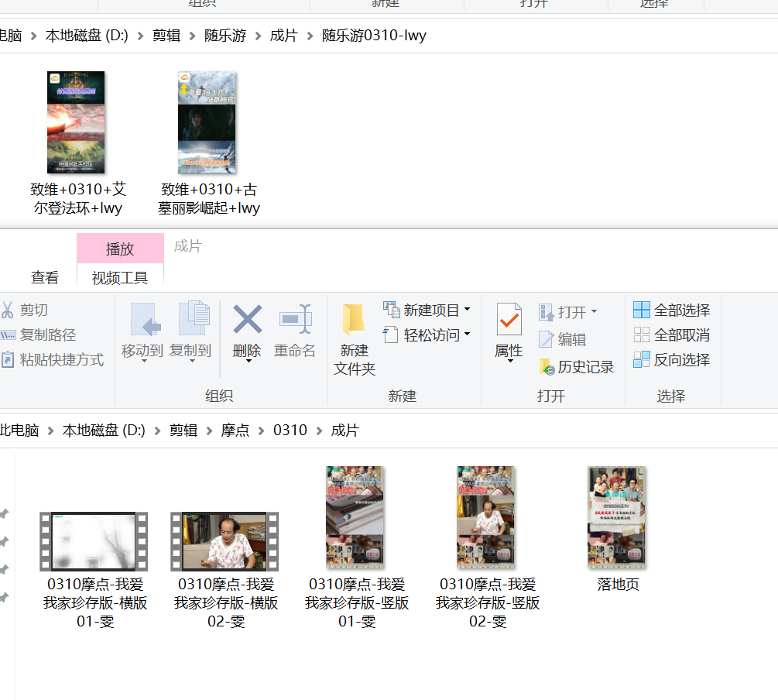778x700 pixels.
Task: Expand chevron after 摩点 in lower path
Action: pos(261,431)
